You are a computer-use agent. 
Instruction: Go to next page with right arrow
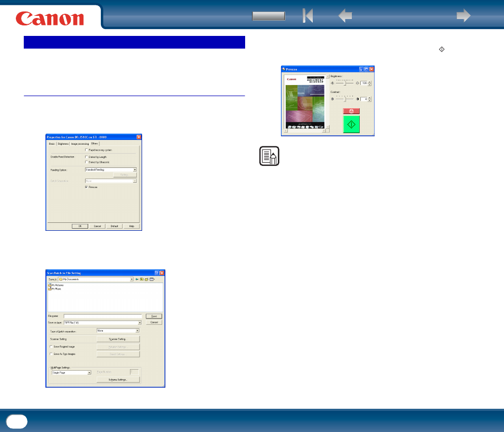click(x=463, y=15)
